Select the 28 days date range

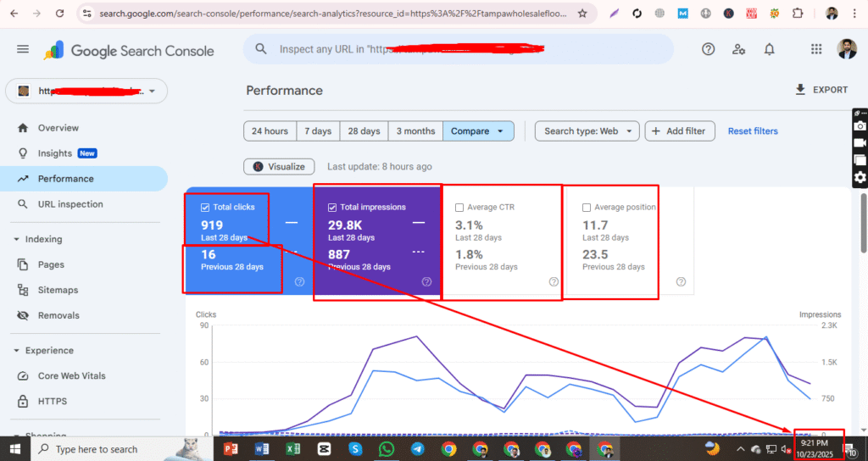(x=364, y=131)
